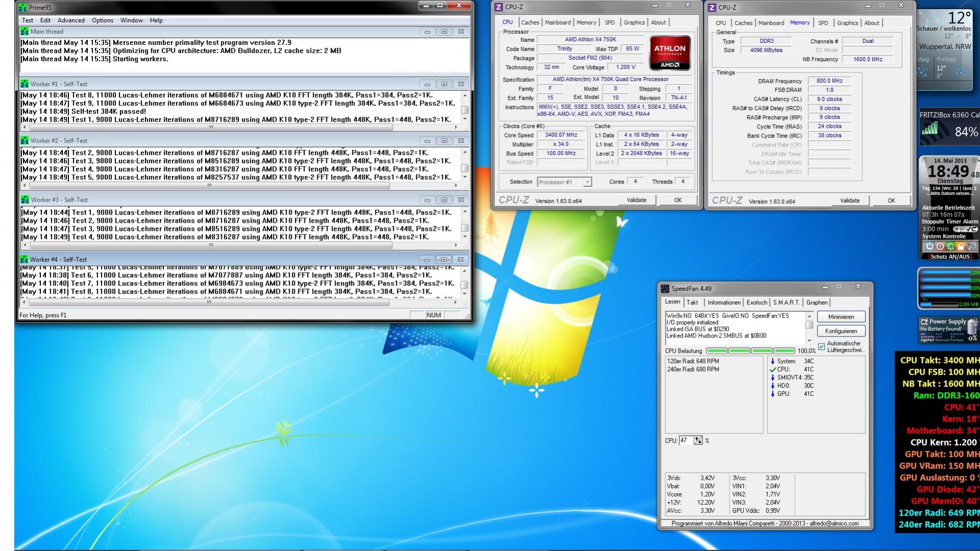Click the Prime95 title bar icon
The image size is (980, 551).
click(x=22, y=8)
